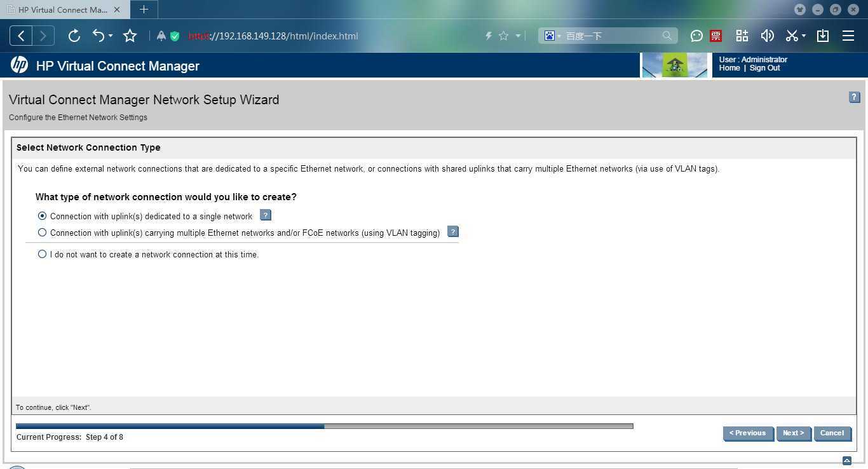
Task: Click the magnifier search icon
Action: tap(667, 36)
